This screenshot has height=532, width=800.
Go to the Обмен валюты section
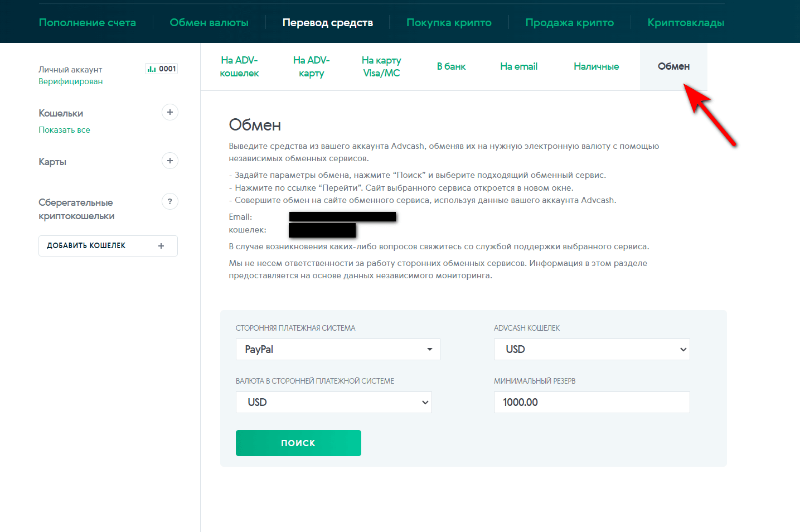[x=209, y=23]
